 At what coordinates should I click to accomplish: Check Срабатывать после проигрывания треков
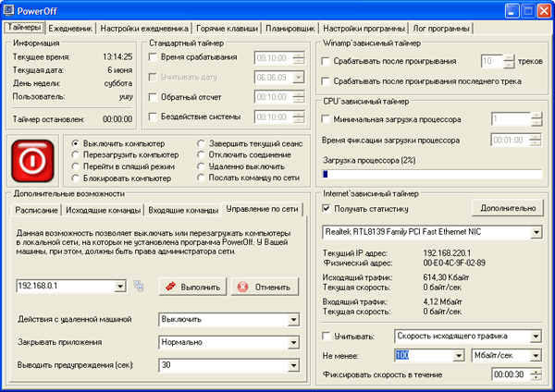coord(326,61)
